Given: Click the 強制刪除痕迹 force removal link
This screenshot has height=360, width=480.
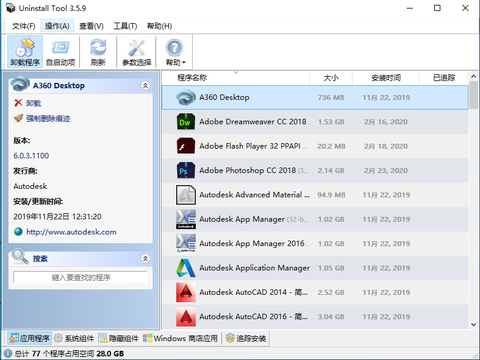Looking at the screenshot, I should (48, 118).
